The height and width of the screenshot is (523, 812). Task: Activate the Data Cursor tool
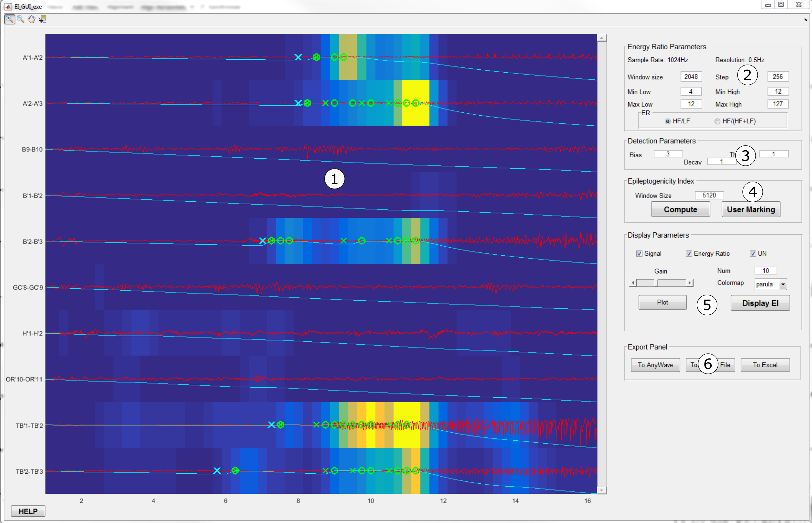42,19
